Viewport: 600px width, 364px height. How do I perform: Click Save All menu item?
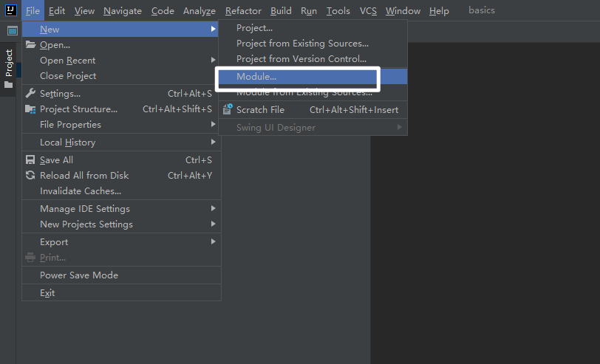pos(121,159)
